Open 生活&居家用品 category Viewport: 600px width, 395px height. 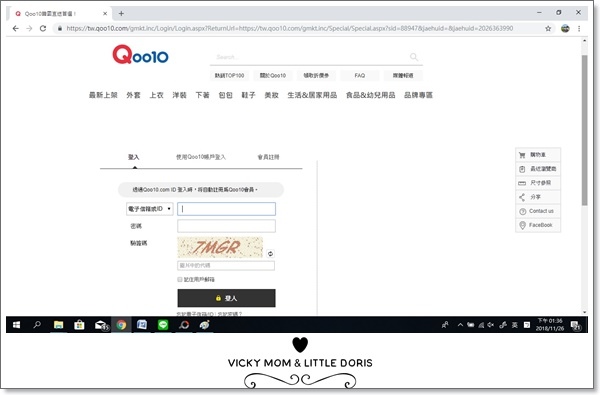tap(312, 95)
